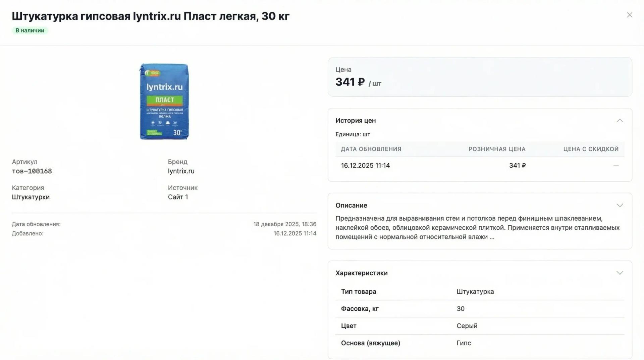Click the Розничная цена column header
The height and width of the screenshot is (360, 644).
click(x=497, y=149)
